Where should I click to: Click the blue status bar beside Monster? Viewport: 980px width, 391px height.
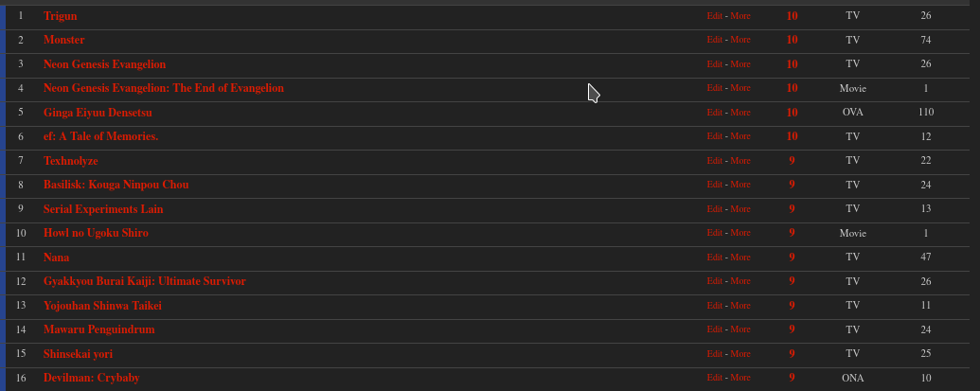pyautogui.click(x=3, y=40)
